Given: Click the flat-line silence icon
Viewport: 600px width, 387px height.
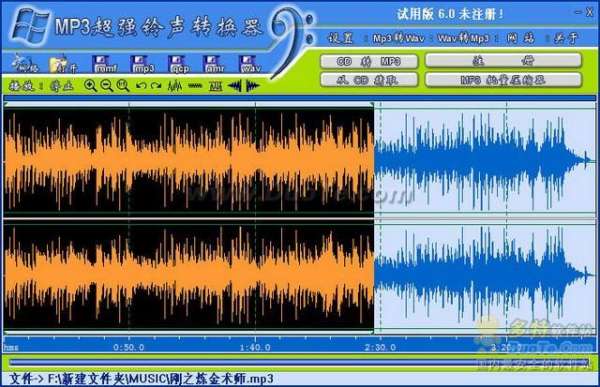Looking at the screenshot, I should [195, 86].
